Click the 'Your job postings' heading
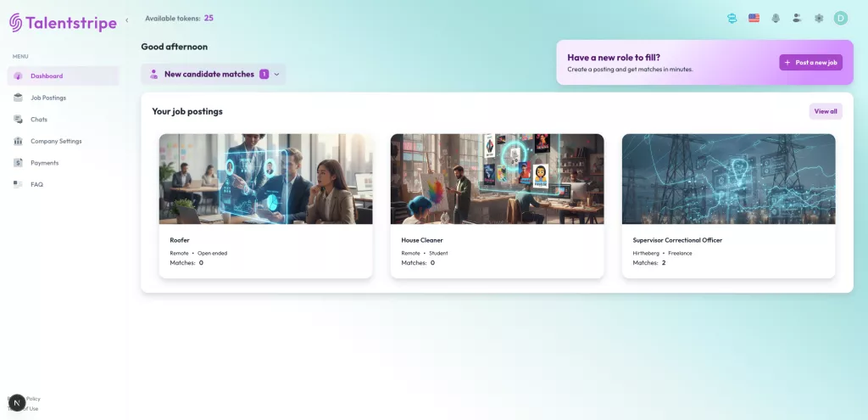This screenshot has height=420, width=868. [x=187, y=111]
